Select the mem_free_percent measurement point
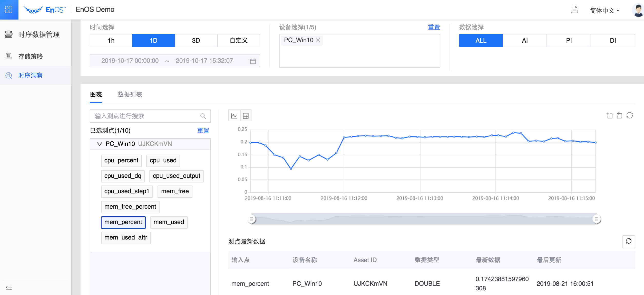Image resolution: width=644 pixels, height=295 pixels. click(130, 207)
